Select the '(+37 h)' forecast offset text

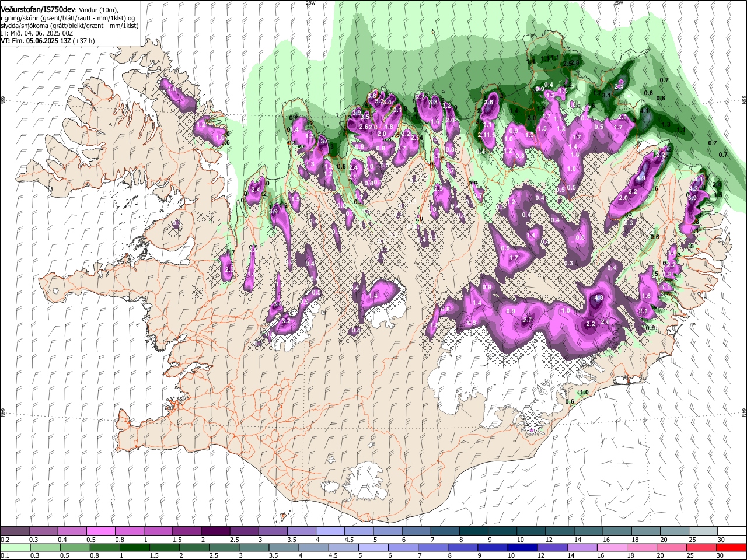[x=83, y=41]
